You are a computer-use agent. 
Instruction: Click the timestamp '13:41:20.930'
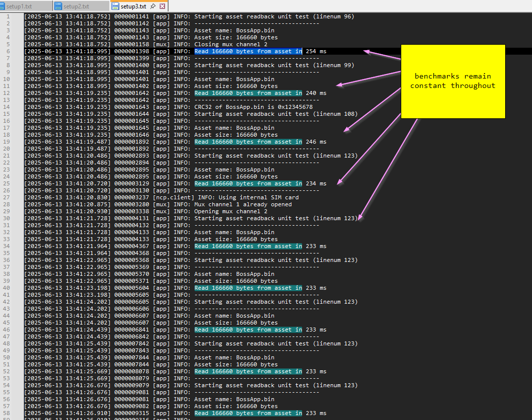[87, 211]
